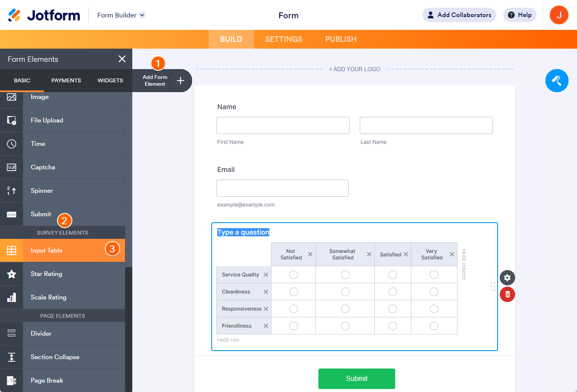Click the Divider element icon
Viewport: 577px width, 392px height.
tap(12, 334)
